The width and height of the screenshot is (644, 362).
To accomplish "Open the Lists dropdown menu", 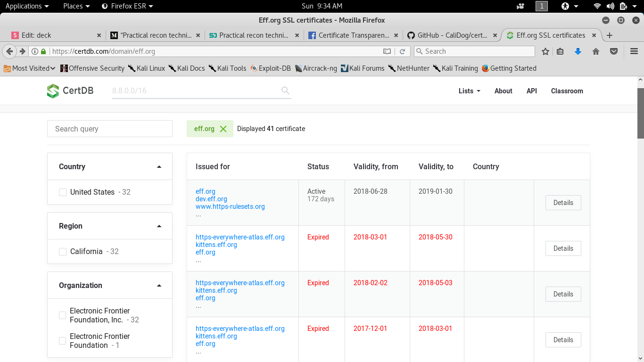I will pyautogui.click(x=469, y=91).
